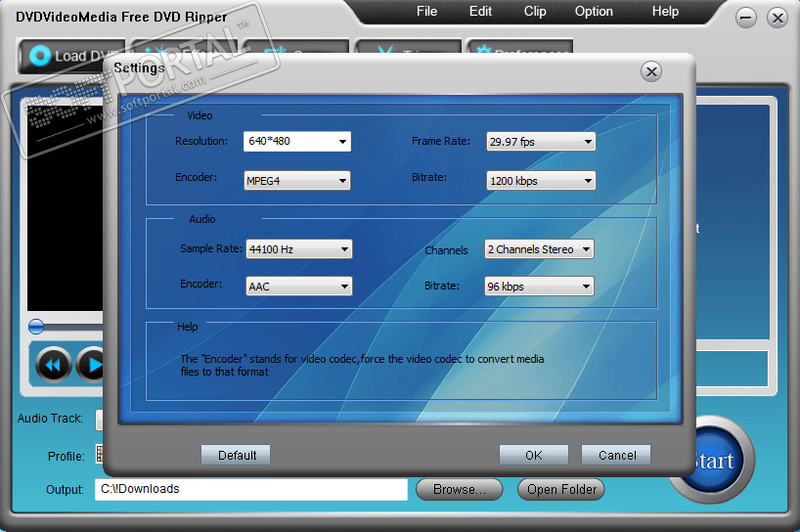Image resolution: width=800 pixels, height=532 pixels.
Task: Click the Output path field
Action: point(251,489)
